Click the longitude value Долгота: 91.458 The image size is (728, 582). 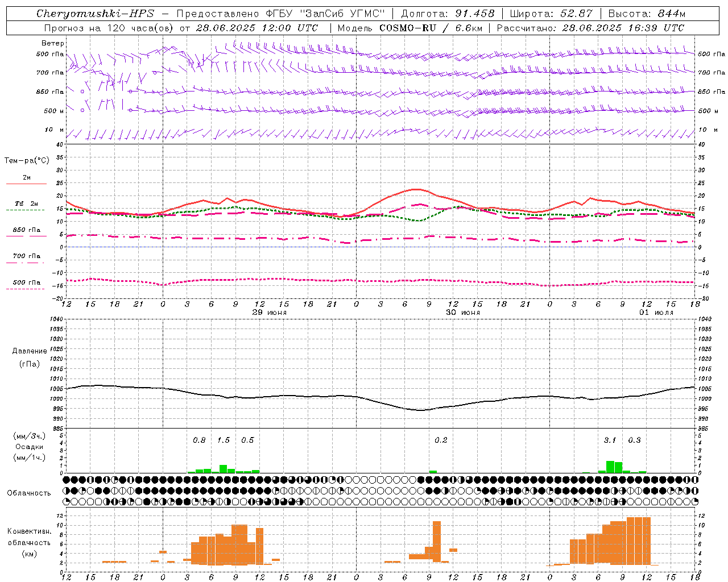tap(448, 14)
